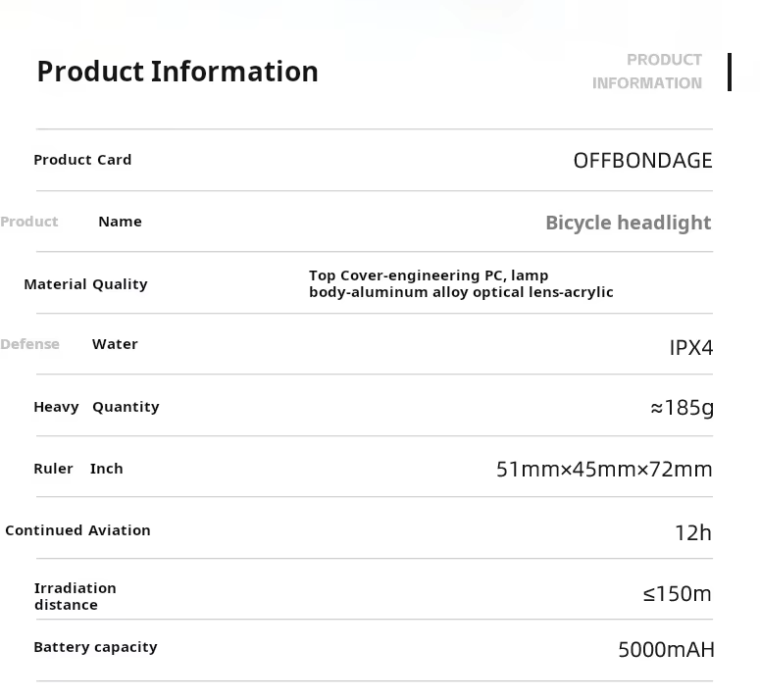Click the "Water" defense label
760x700 pixels.
(115, 344)
